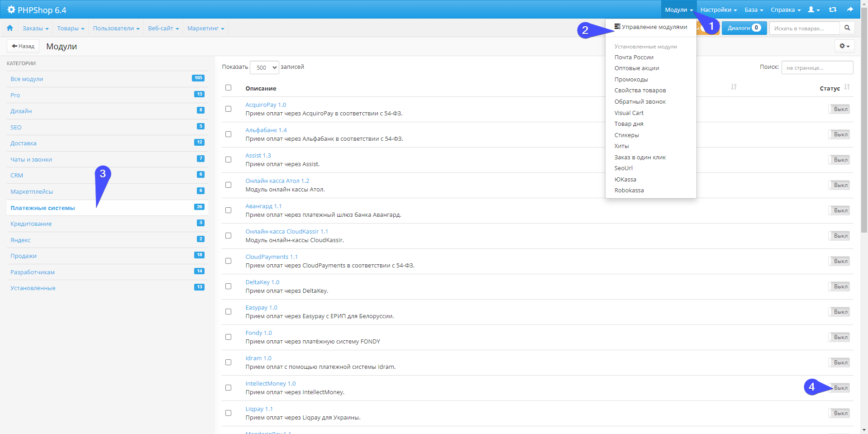Check the AcquiroPay 1.0 row checkbox
This screenshot has width=868, height=434.
(x=228, y=109)
